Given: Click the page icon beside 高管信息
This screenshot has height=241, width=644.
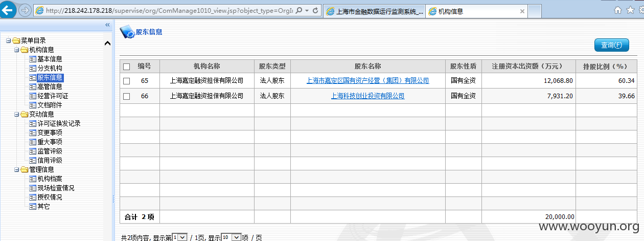Looking at the screenshot, I should point(33,86).
